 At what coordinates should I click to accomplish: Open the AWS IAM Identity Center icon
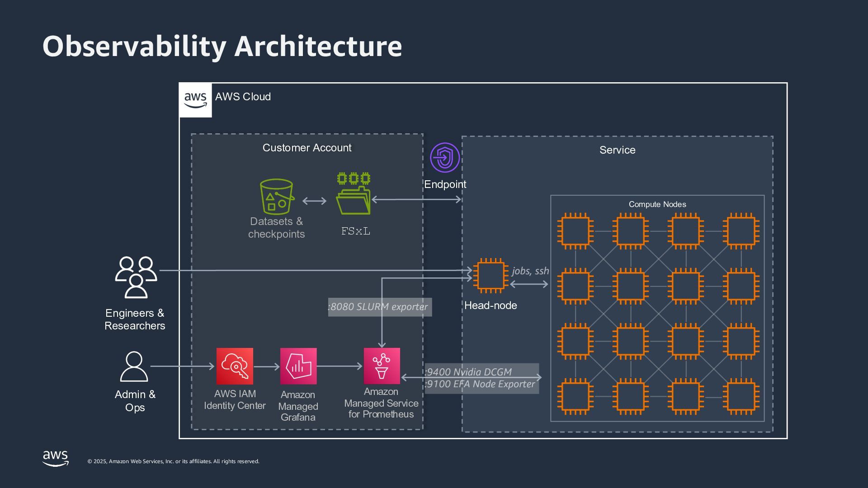235,366
